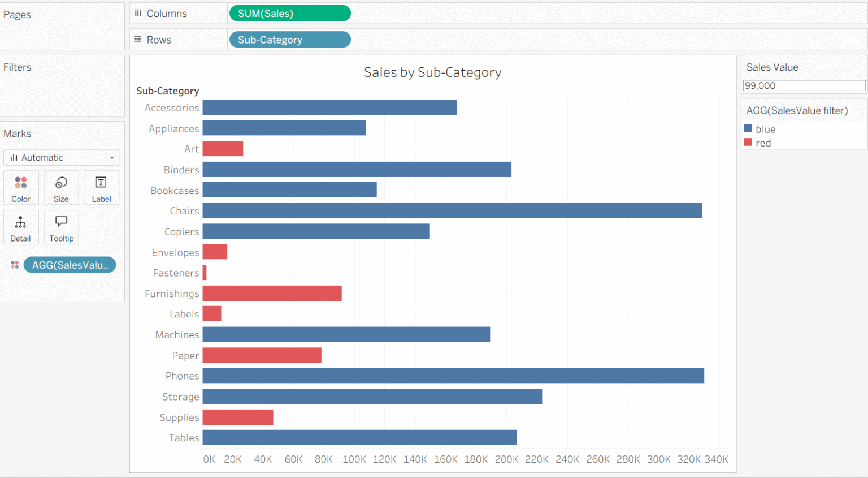The height and width of the screenshot is (478, 868).
Task: Click the Label icon on the Marks card
Action: 101,187
